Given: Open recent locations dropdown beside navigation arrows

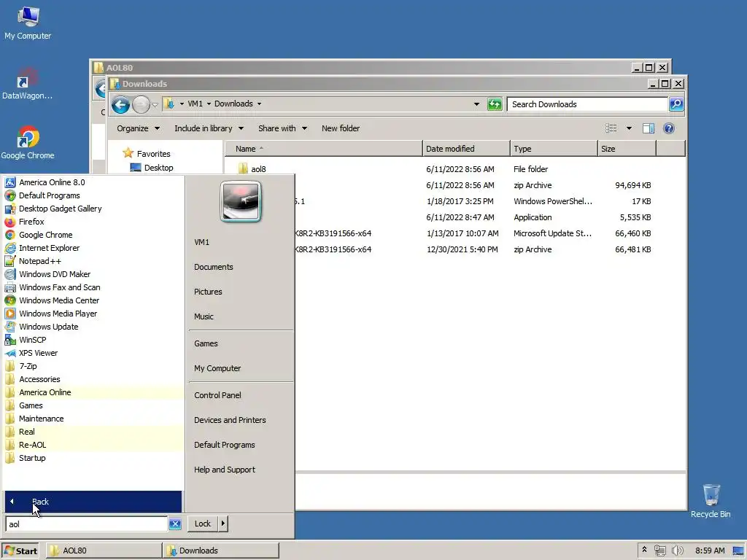Looking at the screenshot, I should coord(155,104).
